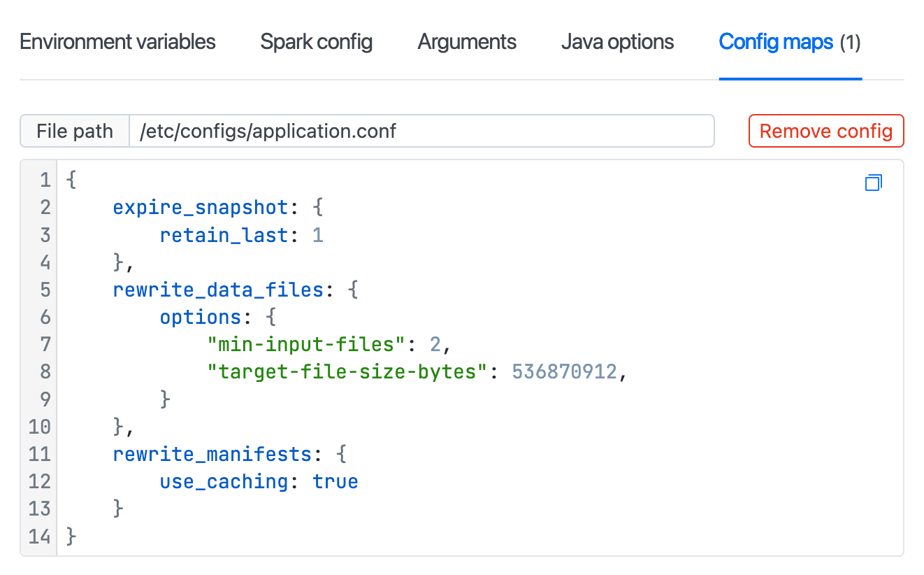Click line number 11 in gutter
This screenshot has width=924, height=575.
point(39,454)
